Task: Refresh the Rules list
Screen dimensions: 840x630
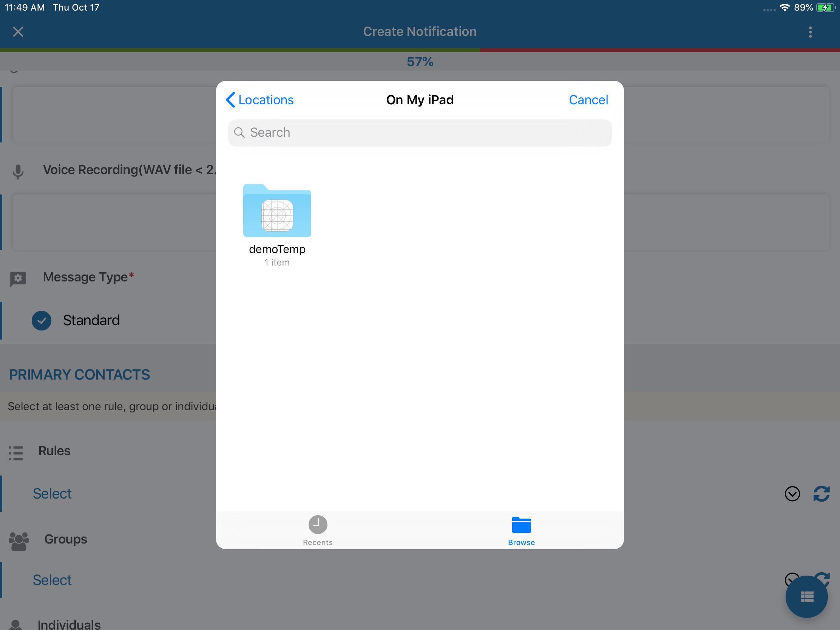Action: tap(821, 494)
